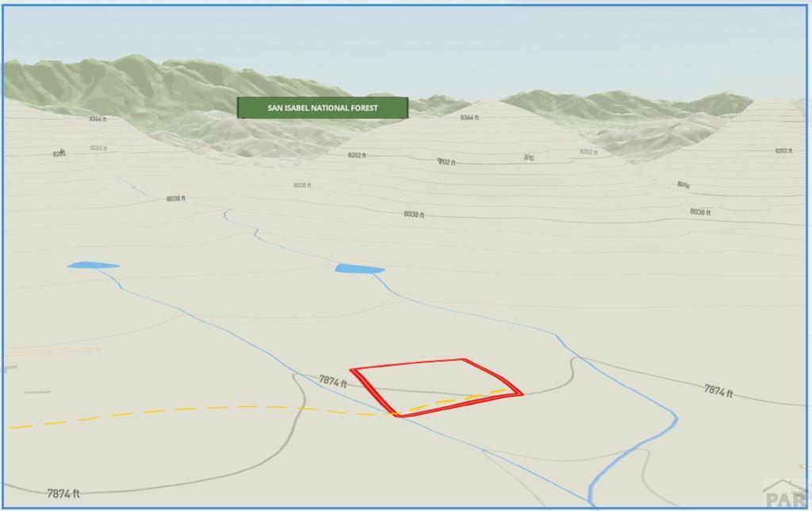The width and height of the screenshot is (812, 511).
Task: Click the thick blue river at bottom-right
Action: pyautogui.click(x=634, y=456)
